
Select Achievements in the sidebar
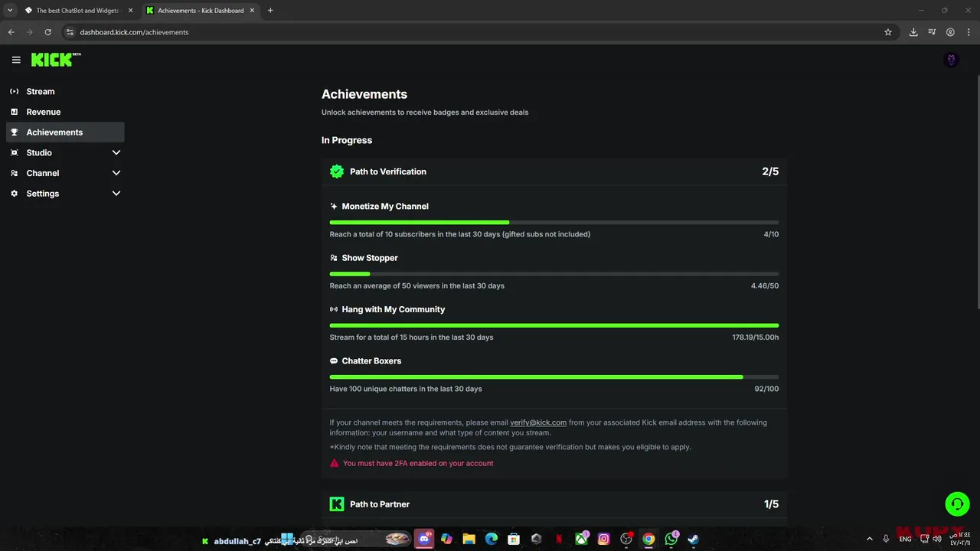pyautogui.click(x=65, y=132)
